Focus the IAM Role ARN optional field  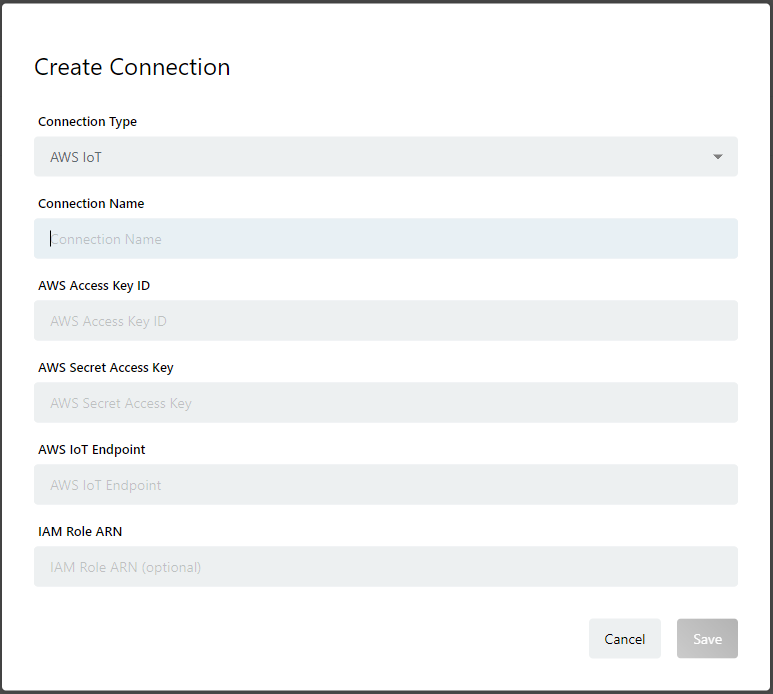(x=386, y=566)
